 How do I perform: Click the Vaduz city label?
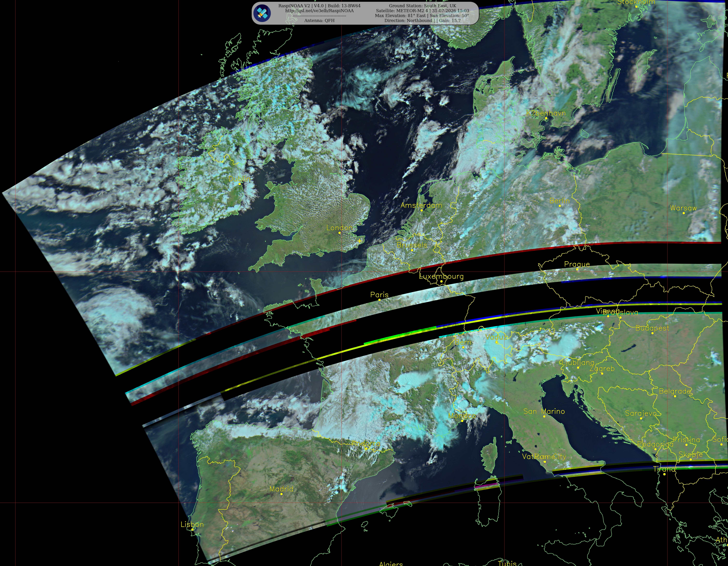[x=496, y=337]
